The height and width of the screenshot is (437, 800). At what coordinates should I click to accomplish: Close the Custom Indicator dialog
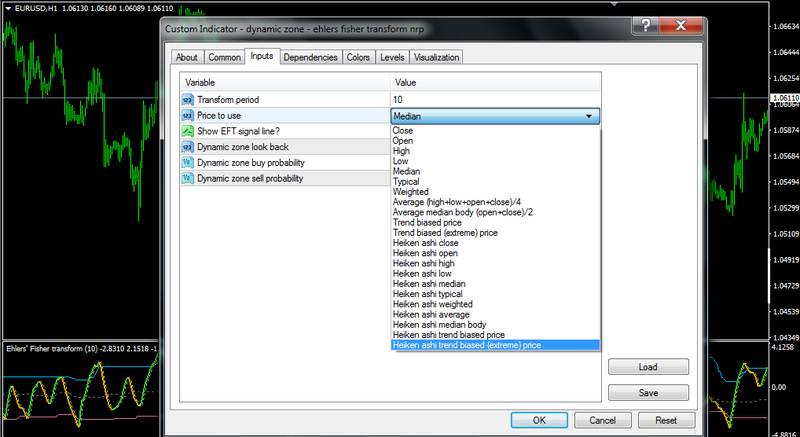681,25
